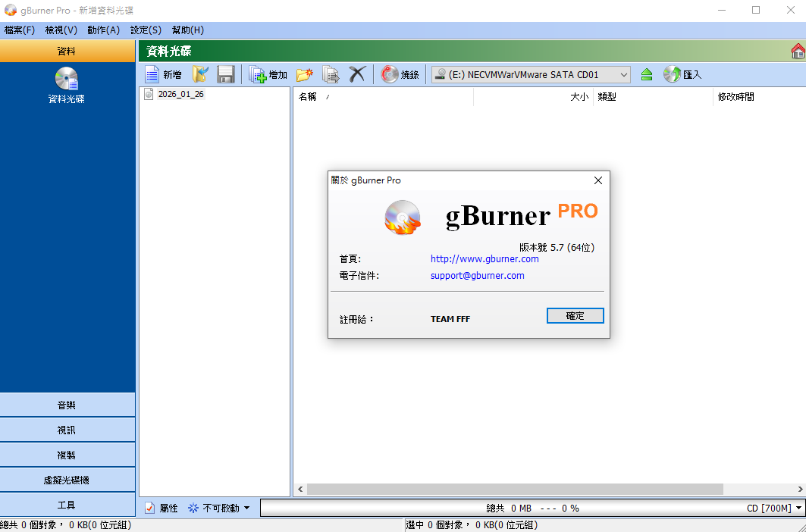This screenshot has height=532, width=806.
Task: Click the disc capacity usage bar
Action: tap(532, 508)
